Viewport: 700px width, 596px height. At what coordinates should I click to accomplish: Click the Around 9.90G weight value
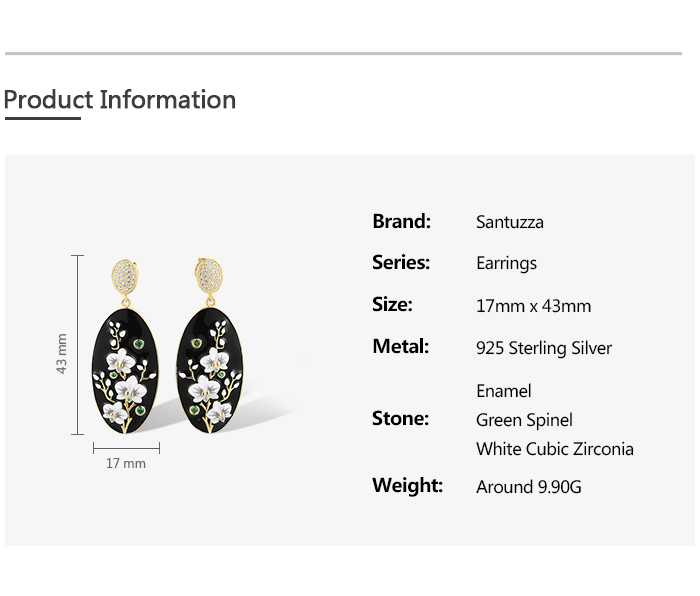(529, 487)
